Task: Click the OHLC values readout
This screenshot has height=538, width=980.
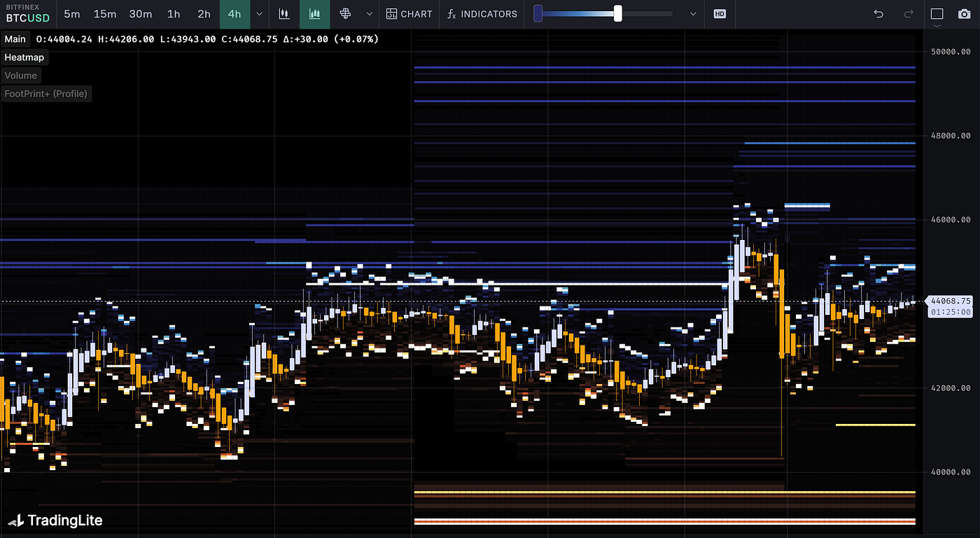Action: (207, 39)
